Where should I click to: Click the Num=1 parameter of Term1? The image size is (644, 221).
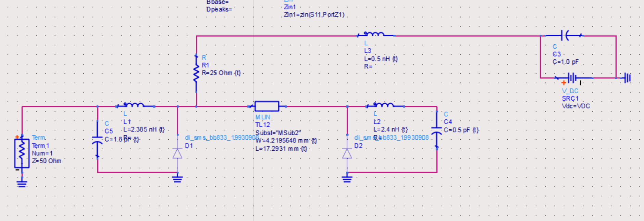click(42, 153)
